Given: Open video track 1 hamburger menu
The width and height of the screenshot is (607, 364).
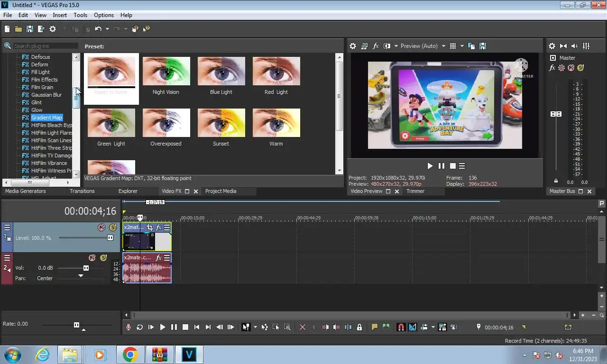Looking at the screenshot, I should pos(7,227).
